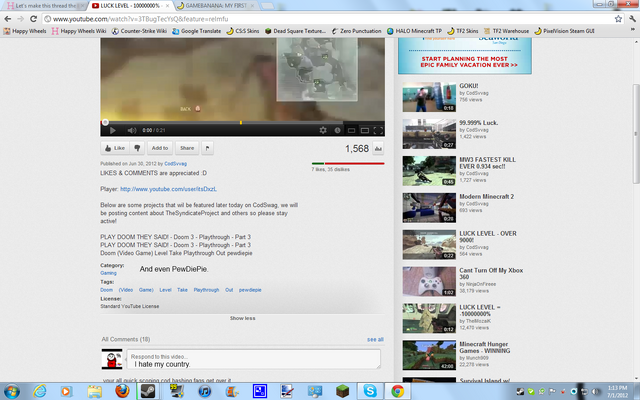Click the pewdiepie tag link

[250, 290]
